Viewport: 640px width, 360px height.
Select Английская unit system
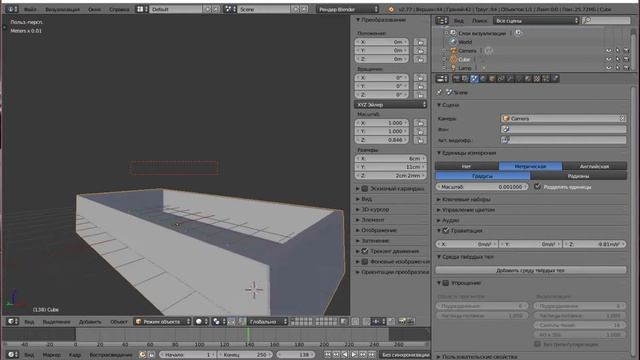[594, 166]
